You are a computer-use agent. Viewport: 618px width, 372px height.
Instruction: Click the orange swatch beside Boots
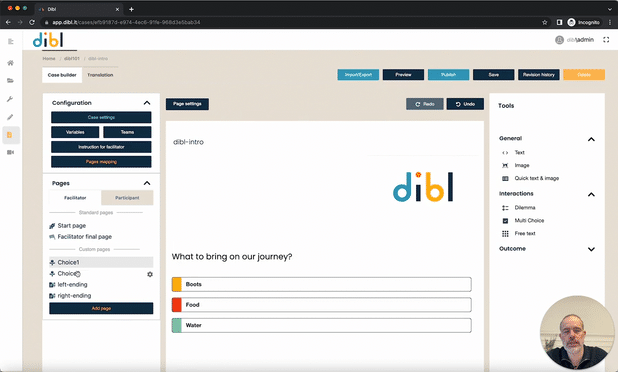point(177,284)
